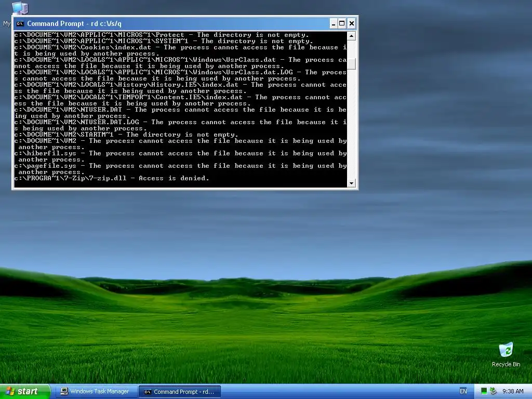This screenshot has height=399, width=532.
Task: Click the 9:38 AM taskbar clock
Action: pyautogui.click(x=513, y=391)
